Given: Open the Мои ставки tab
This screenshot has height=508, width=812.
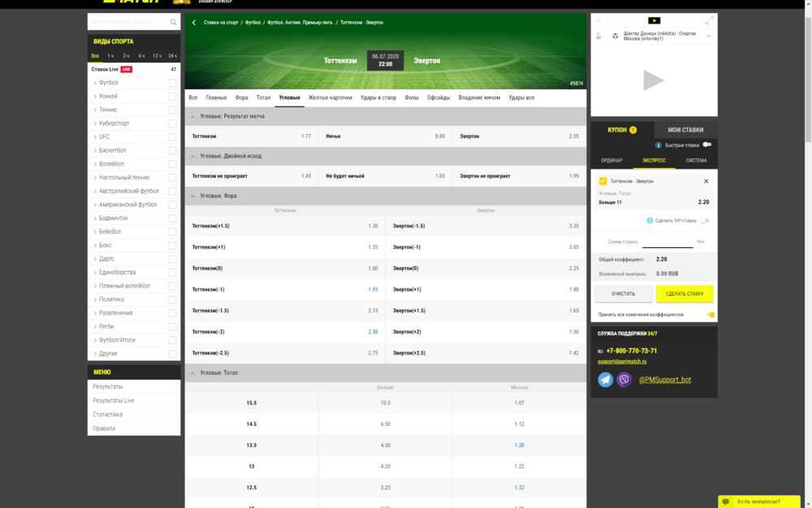Looking at the screenshot, I should pos(685,130).
